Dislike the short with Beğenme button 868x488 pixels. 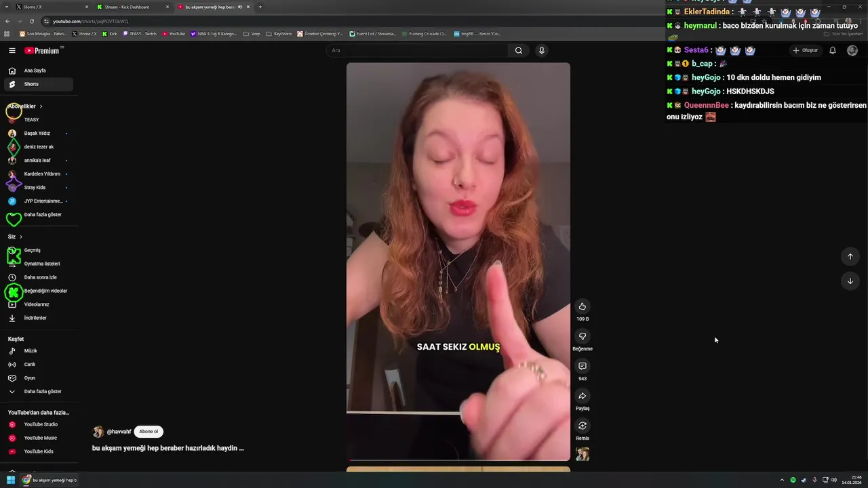(x=583, y=336)
